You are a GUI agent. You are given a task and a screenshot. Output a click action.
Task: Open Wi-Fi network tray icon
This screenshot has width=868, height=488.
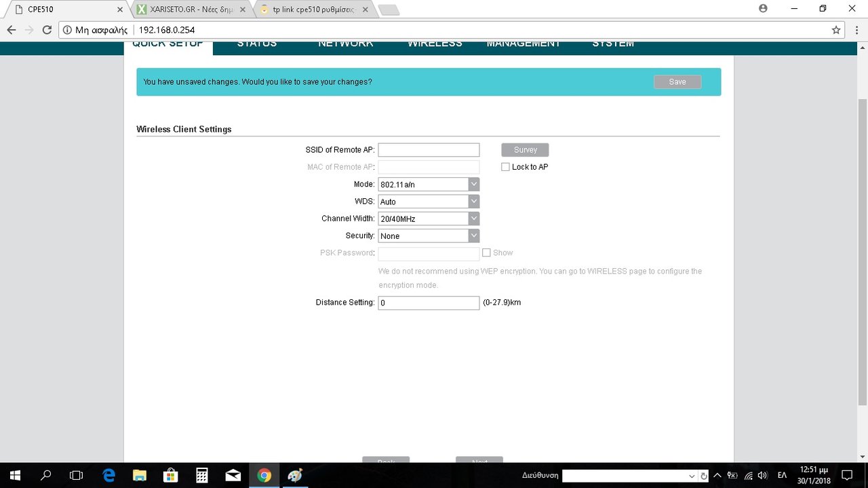point(748,475)
